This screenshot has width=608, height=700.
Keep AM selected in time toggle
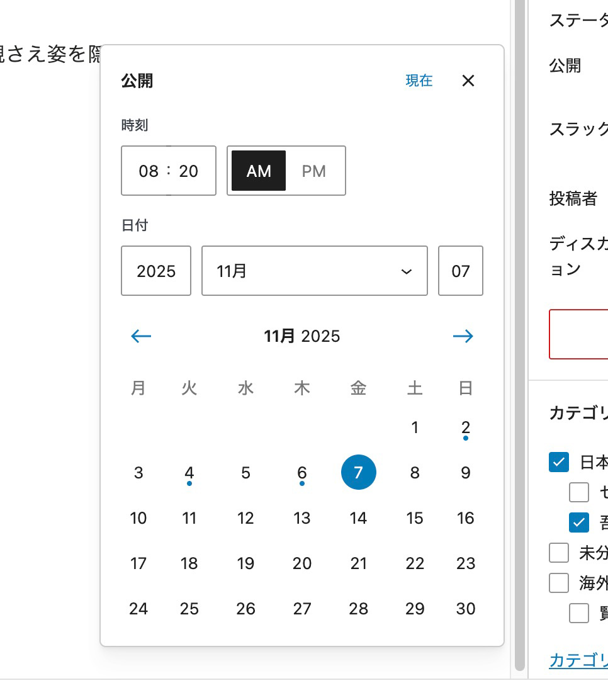coord(258,171)
